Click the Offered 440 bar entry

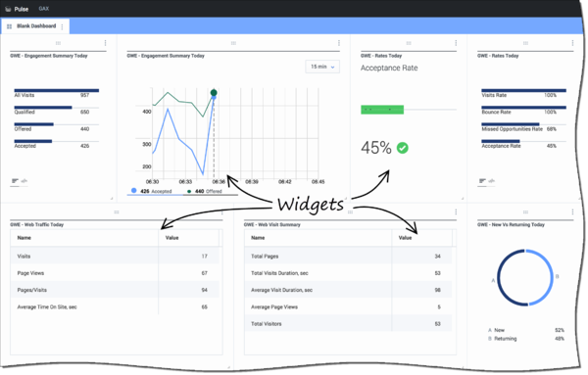57,126
